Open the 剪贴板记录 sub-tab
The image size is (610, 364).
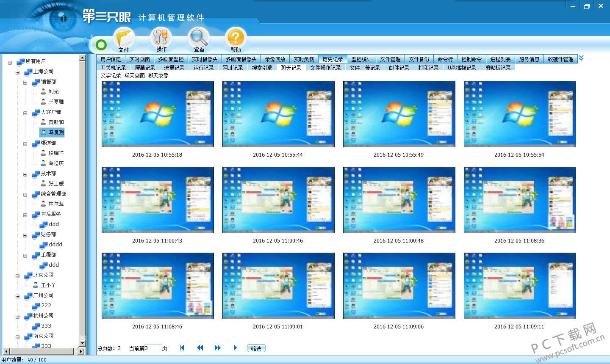[x=498, y=67]
